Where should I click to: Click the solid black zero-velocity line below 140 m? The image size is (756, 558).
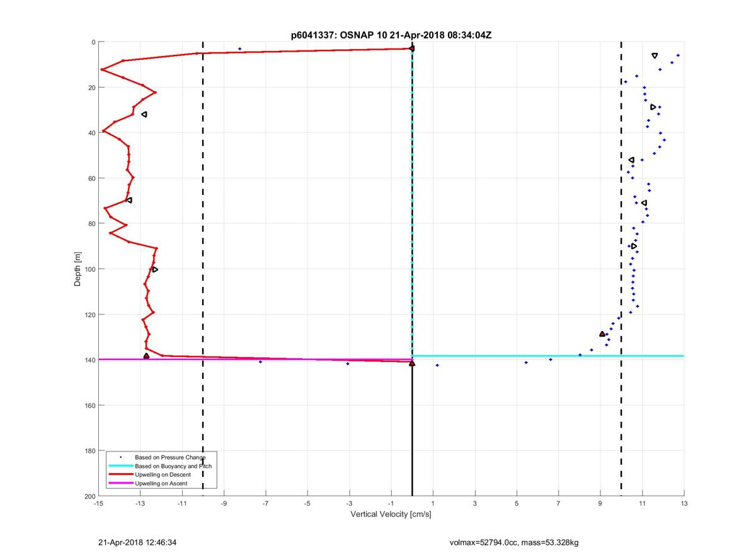[412, 429]
